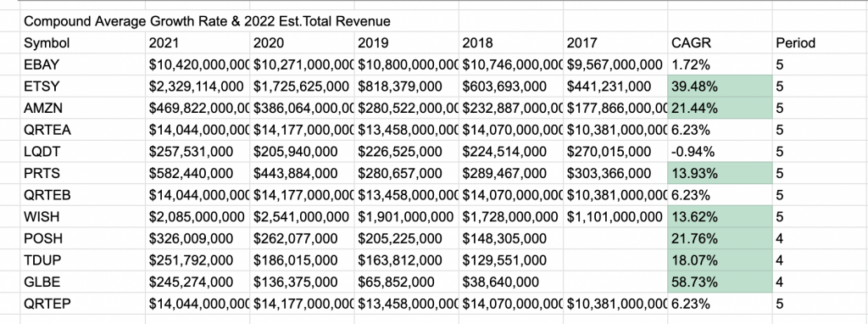This screenshot has height=324, width=868.
Task: Click the 'CAGR' header cell
Action: pyautogui.click(x=721, y=42)
